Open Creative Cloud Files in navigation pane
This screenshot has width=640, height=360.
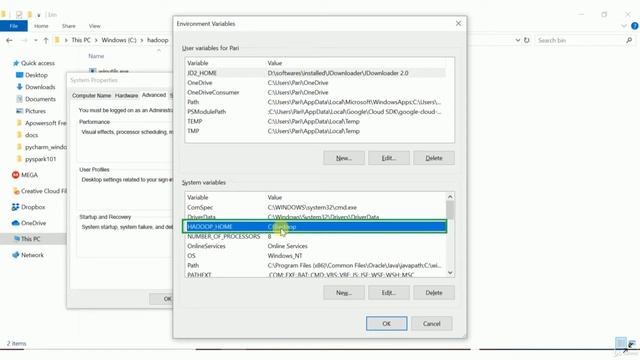(39, 191)
